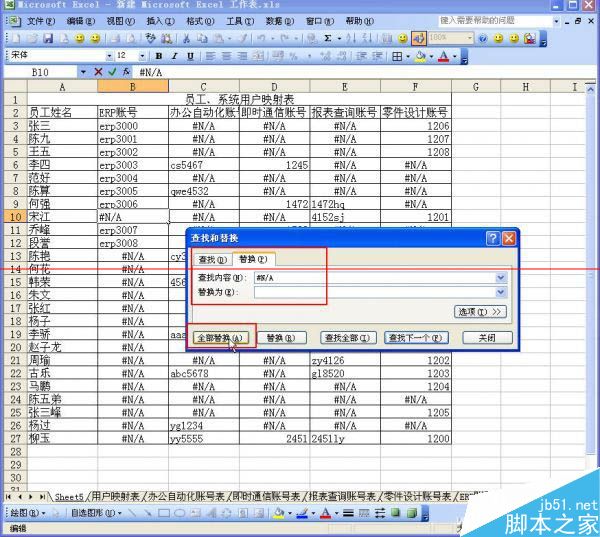
Task: Click the help question mark in dialog title
Action: click(492, 238)
